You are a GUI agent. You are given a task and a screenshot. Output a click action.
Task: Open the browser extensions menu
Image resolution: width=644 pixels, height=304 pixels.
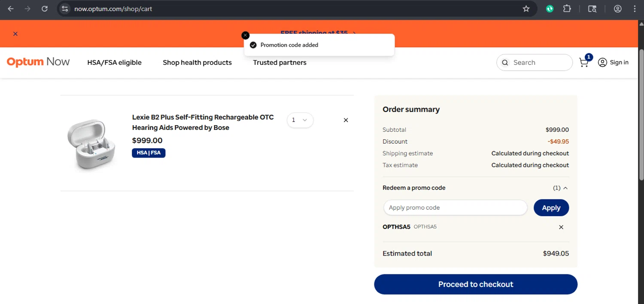pyautogui.click(x=567, y=9)
